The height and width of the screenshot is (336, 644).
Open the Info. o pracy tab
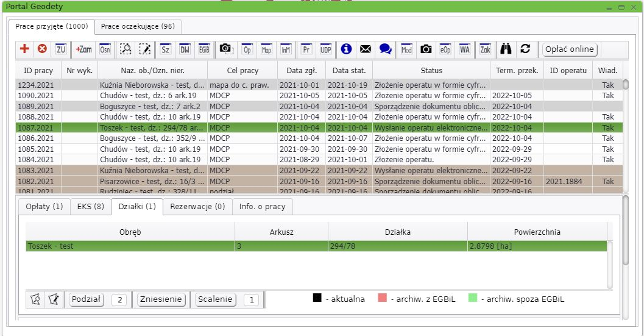(262, 207)
